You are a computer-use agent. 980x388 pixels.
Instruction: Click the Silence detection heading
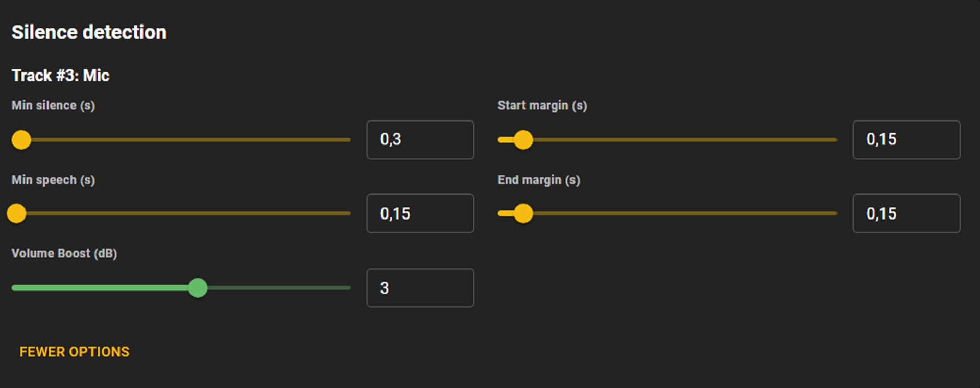click(x=89, y=32)
